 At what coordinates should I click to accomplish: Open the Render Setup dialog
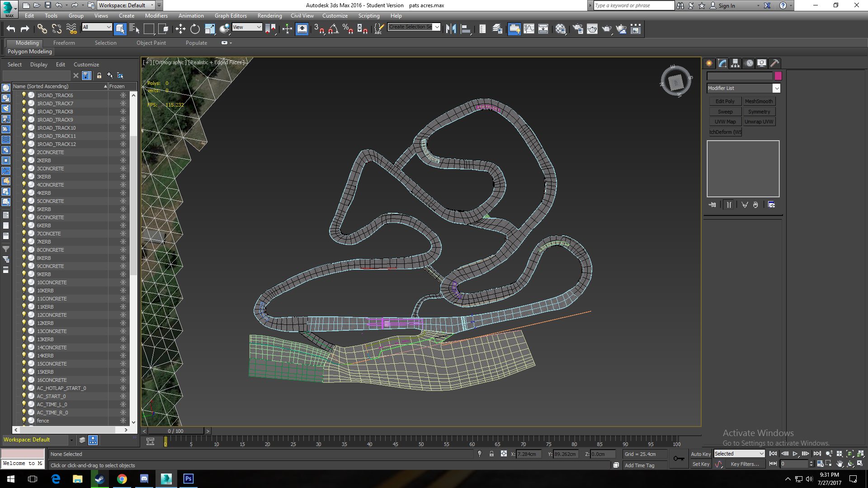point(578,29)
